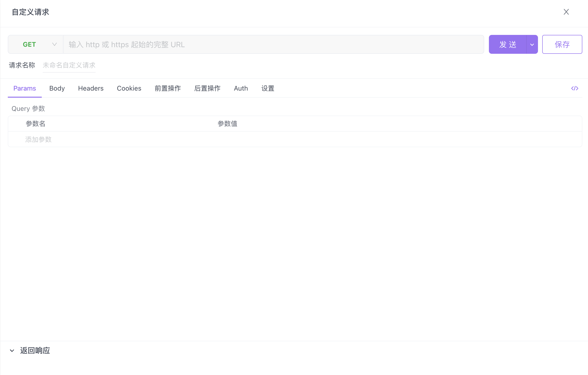Open the 后置操作 tab
The width and height of the screenshot is (588, 375).
[x=207, y=88]
